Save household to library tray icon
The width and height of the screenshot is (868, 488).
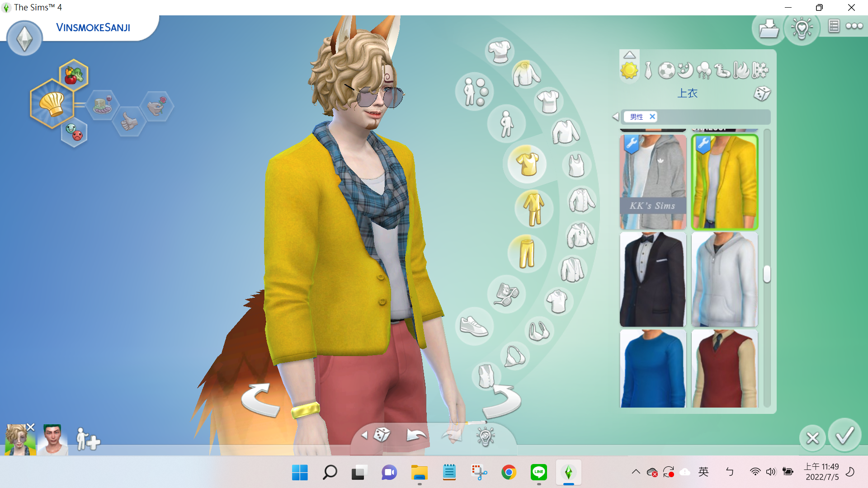click(769, 29)
